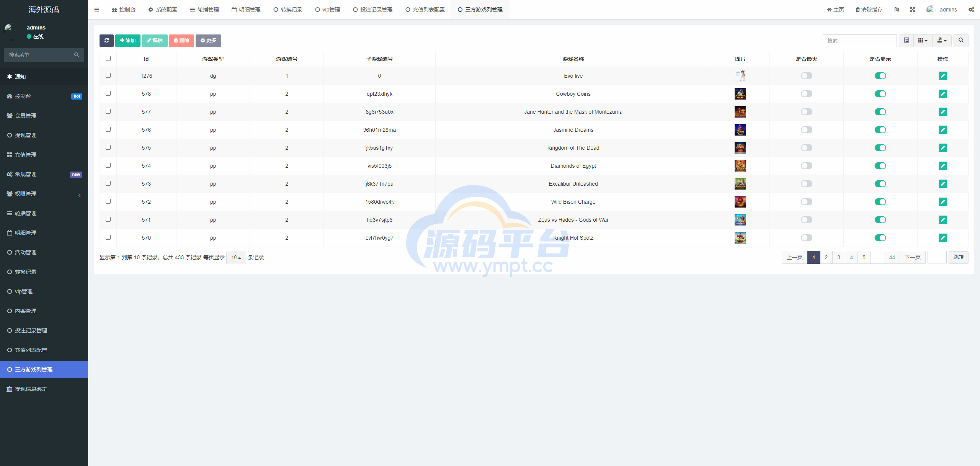
Task: Toggle the table card view icon
Action: (906, 41)
